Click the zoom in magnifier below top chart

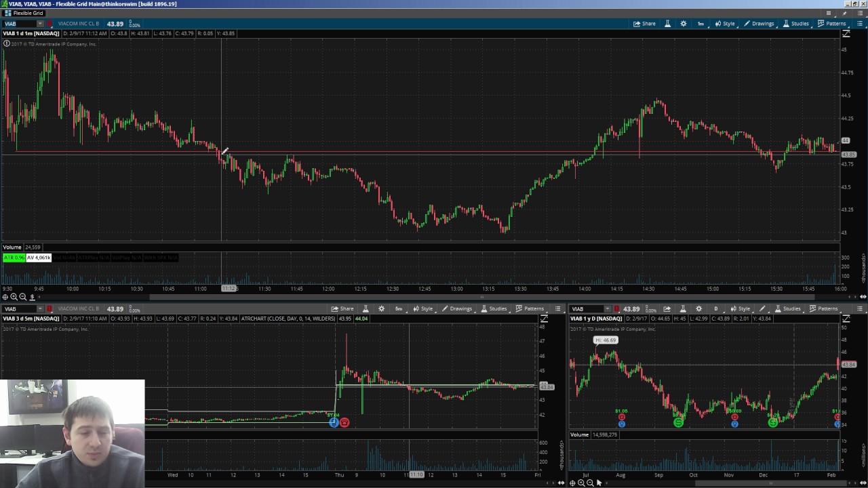(x=14, y=297)
